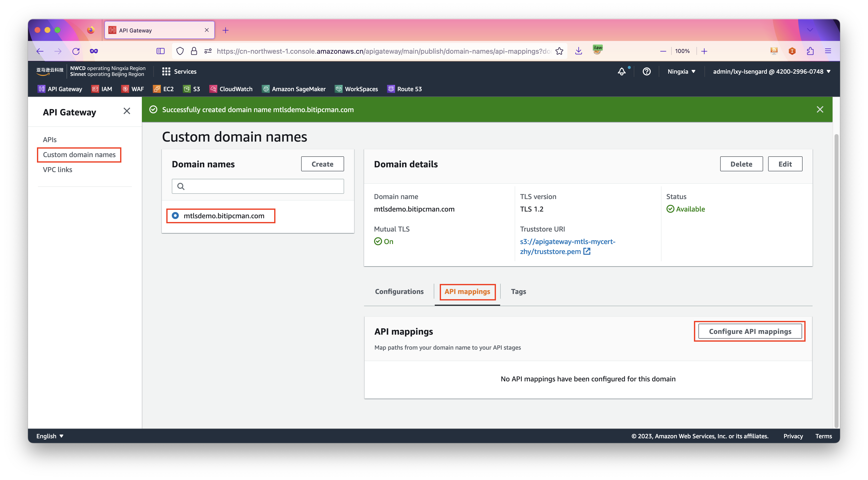Image resolution: width=868 pixels, height=480 pixels.
Task: Click inside the domain names search field
Action: (263, 186)
